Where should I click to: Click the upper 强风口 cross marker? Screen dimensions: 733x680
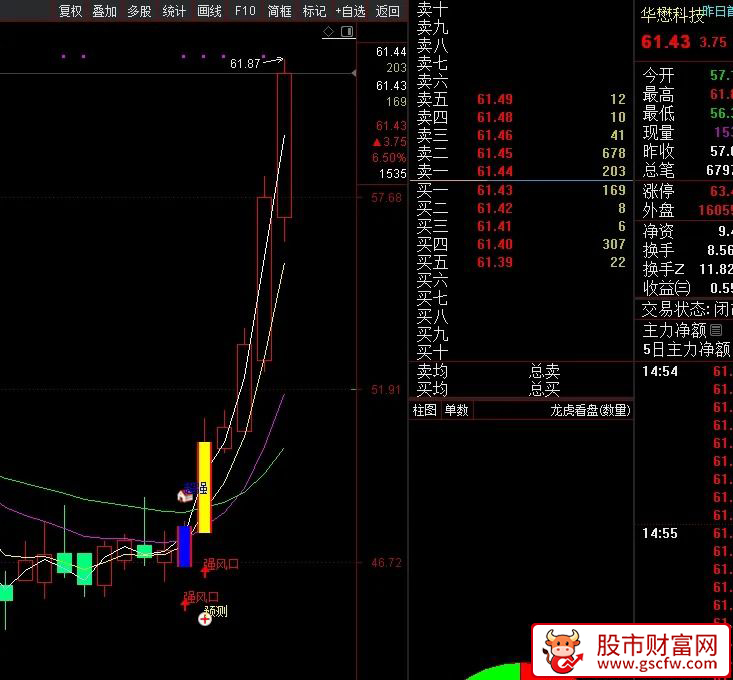pos(205,571)
